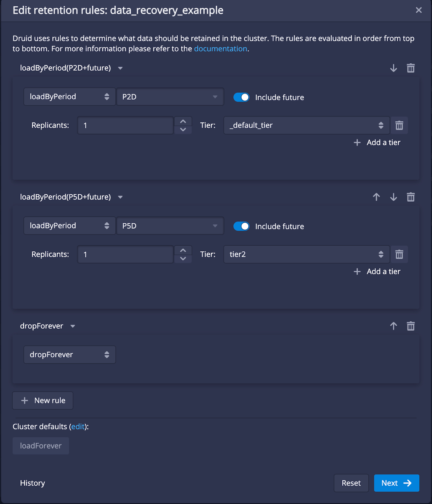Collapse the loadByPeriod(P2D+future) rule header
This screenshot has height=504, width=432.
[71, 68]
